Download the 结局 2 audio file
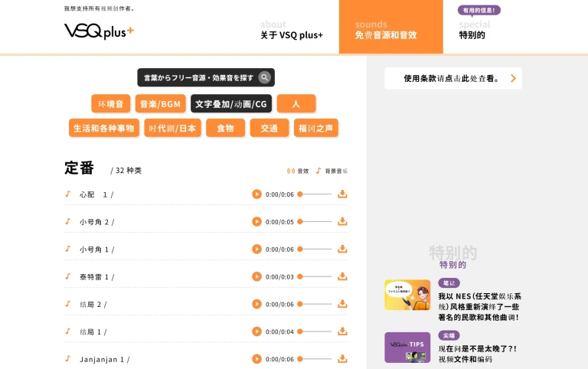The width and height of the screenshot is (588, 369). click(342, 304)
